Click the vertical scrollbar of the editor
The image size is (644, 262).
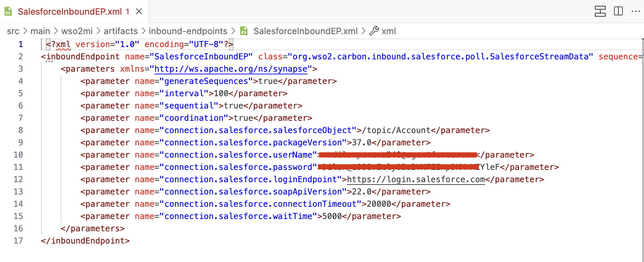(x=642, y=150)
